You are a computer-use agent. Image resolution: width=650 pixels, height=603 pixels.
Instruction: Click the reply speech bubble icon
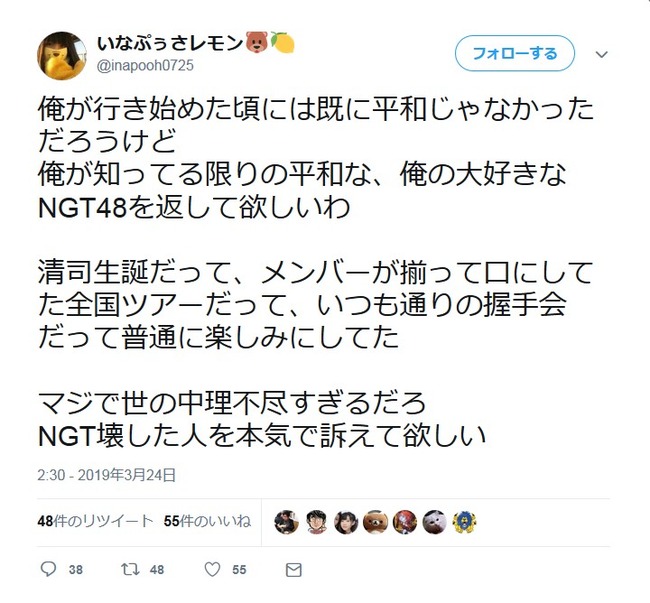click(x=49, y=569)
